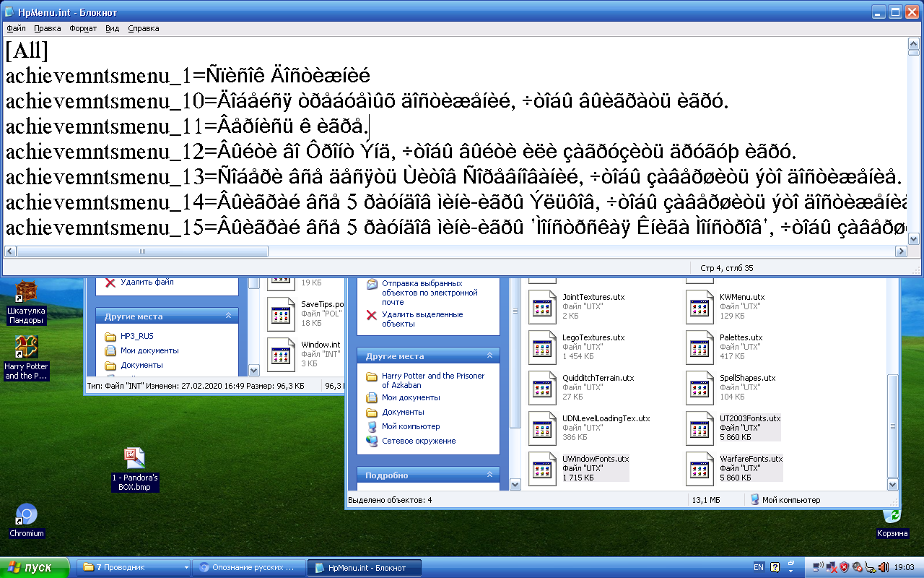Select the UWindowFonts.utx file icon
Image resolution: width=924 pixels, height=578 pixels.
pyautogui.click(x=542, y=468)
